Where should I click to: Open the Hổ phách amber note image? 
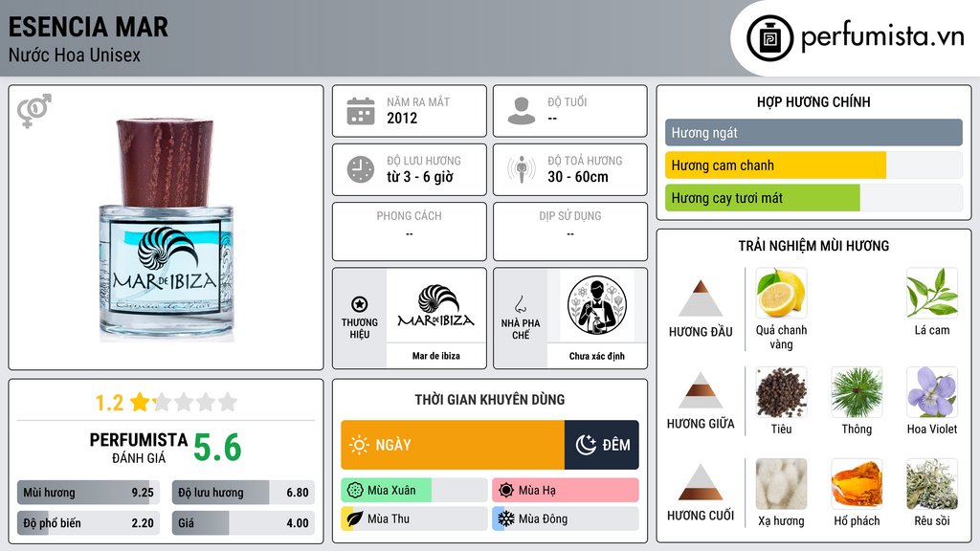(x=857, y=484)
